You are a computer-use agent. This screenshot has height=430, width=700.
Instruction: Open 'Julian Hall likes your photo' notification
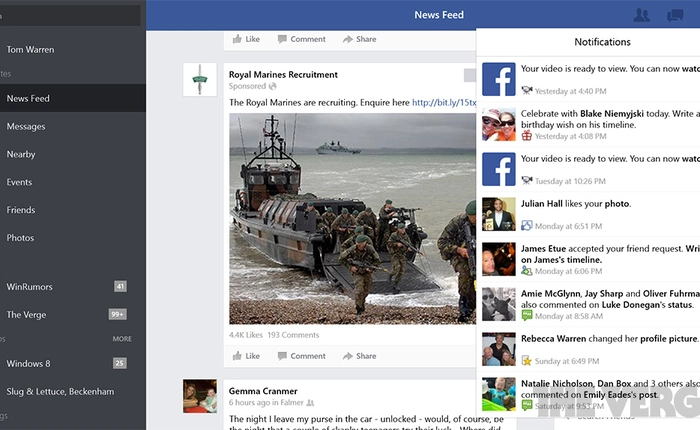[588, 214]
